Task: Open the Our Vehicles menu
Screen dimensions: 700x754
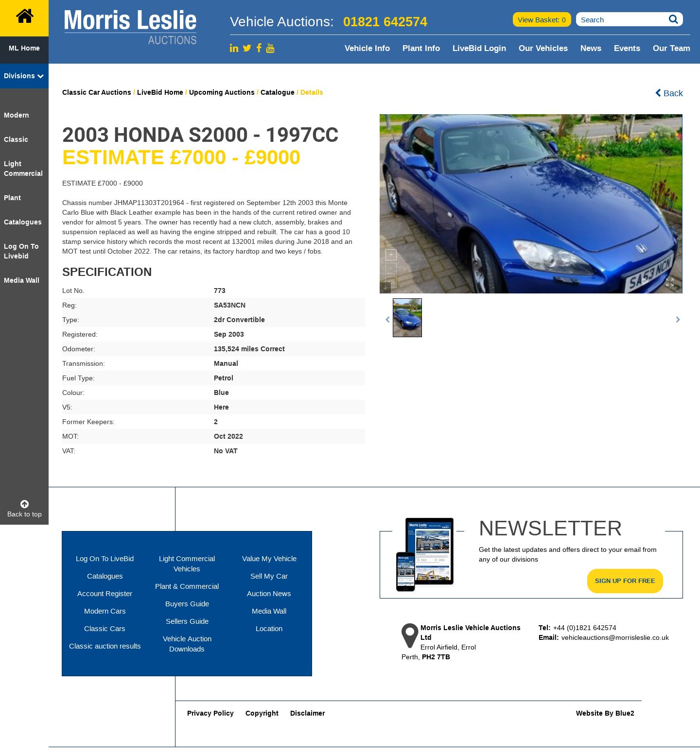Action: click(543, 48)
